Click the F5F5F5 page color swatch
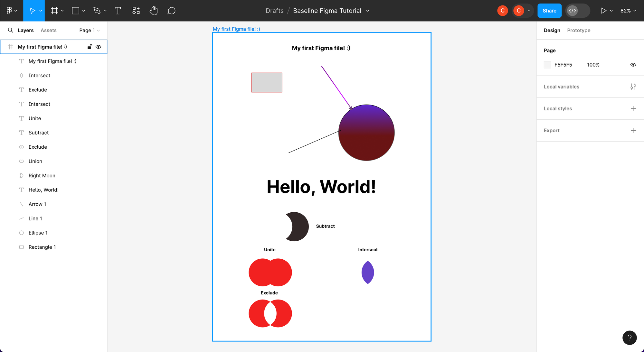Screen dimensions: 644x352 pos(547,65)
